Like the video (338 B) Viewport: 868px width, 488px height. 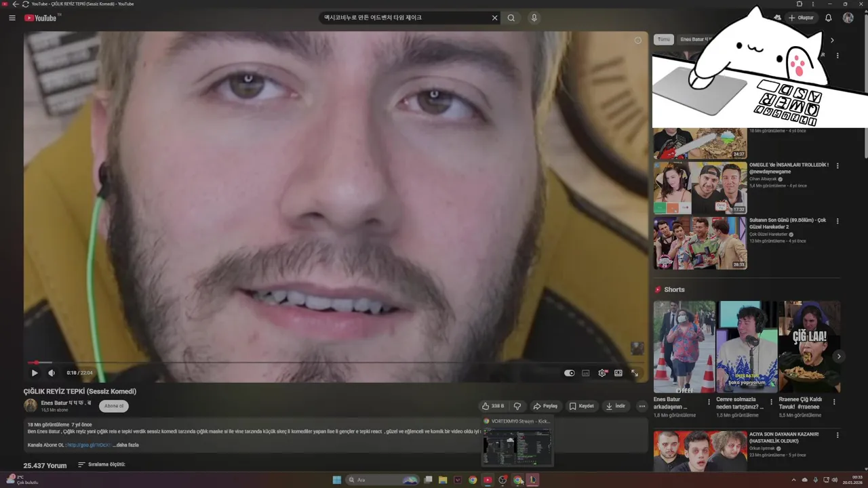coord(493,406)
